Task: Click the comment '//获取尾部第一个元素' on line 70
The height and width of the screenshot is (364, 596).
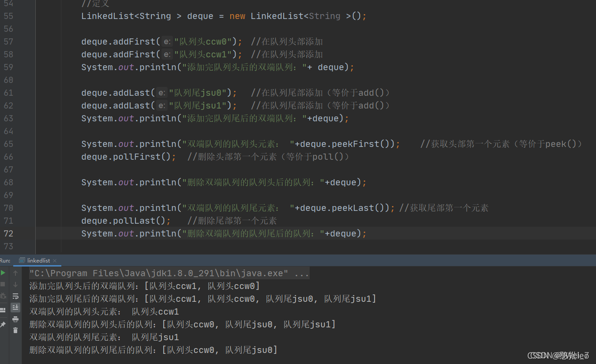Action: click(x=444, y=208)
